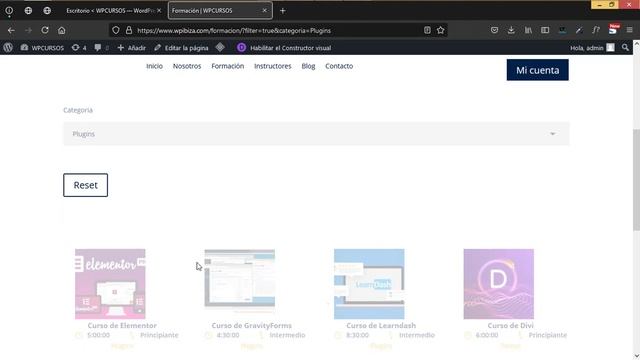Viewport: 640px width, 360px height.
Task: Open the Elementor course thumbnail
Action: 110,284
